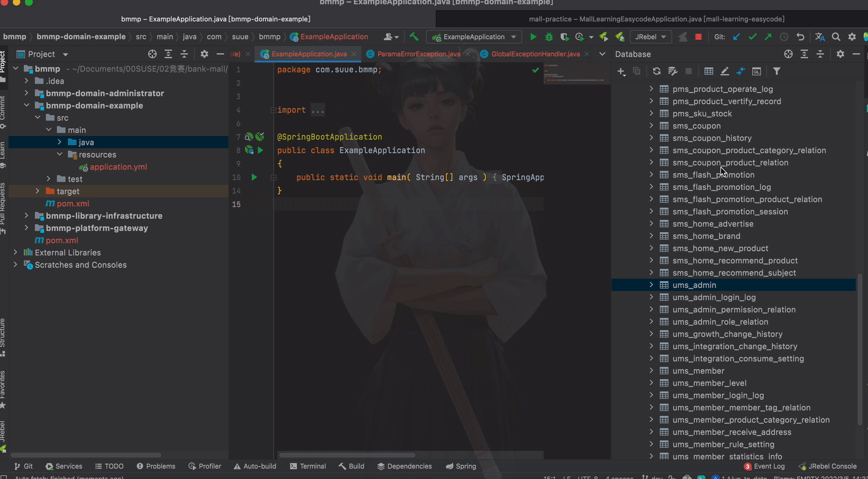Open TODO tool window

(x=109, y=466)
